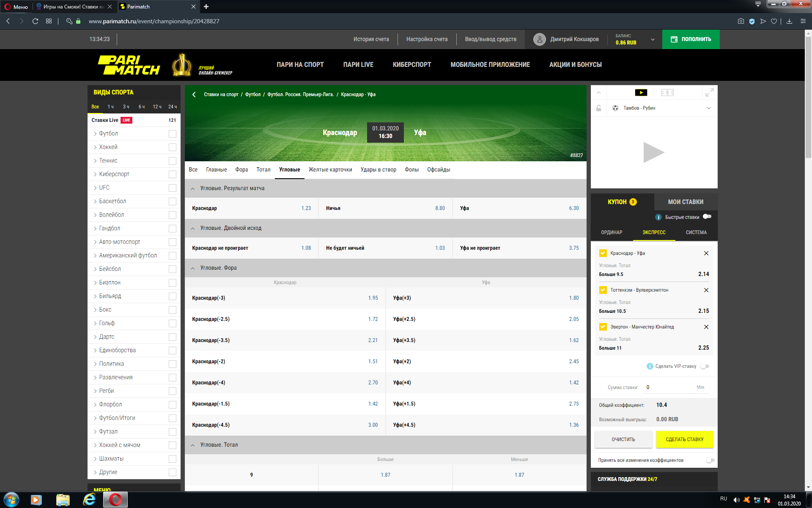
Task: Click the info icon near VIP-ставку
Action: 650,366
